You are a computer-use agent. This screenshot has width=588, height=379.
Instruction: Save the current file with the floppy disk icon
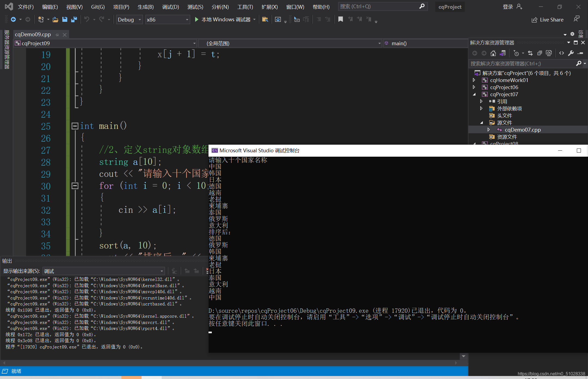[x=65, y=19]
